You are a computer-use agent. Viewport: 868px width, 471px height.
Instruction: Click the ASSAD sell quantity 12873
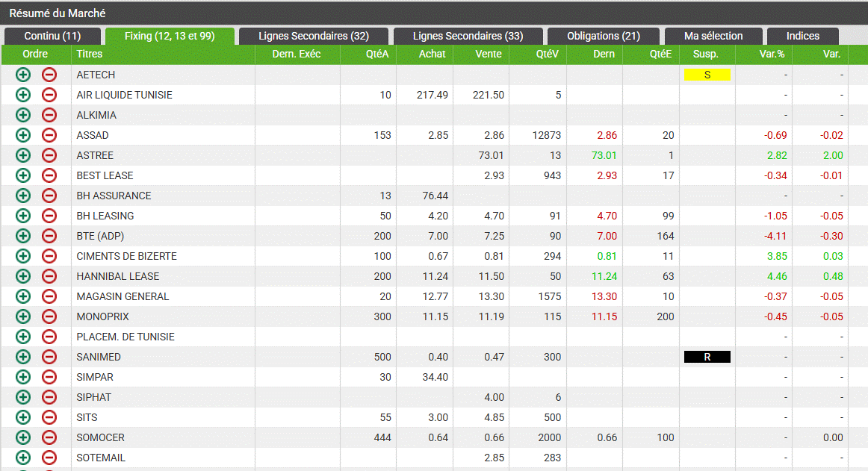[x=546, y=136]
